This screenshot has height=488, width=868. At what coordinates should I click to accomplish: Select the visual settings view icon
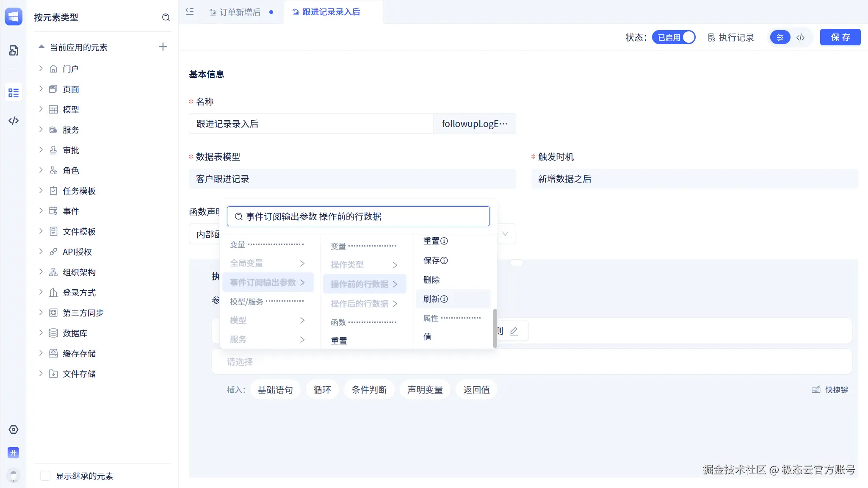(780, 38)
